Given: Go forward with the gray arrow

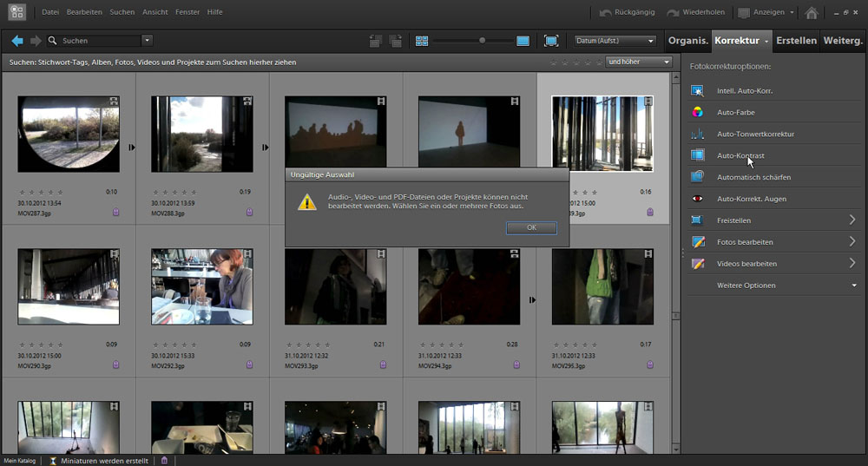Looking at the screenshot, I should (x=36, y=41).
